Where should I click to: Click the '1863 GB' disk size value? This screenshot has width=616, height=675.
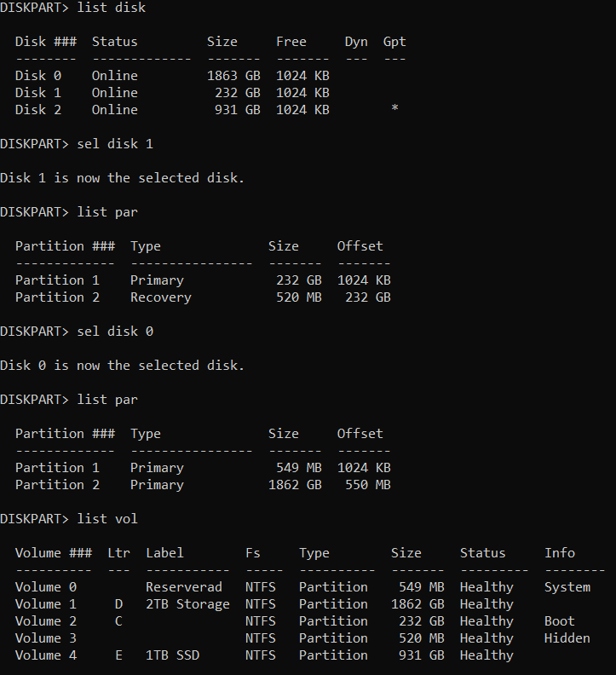click(233, 76)
